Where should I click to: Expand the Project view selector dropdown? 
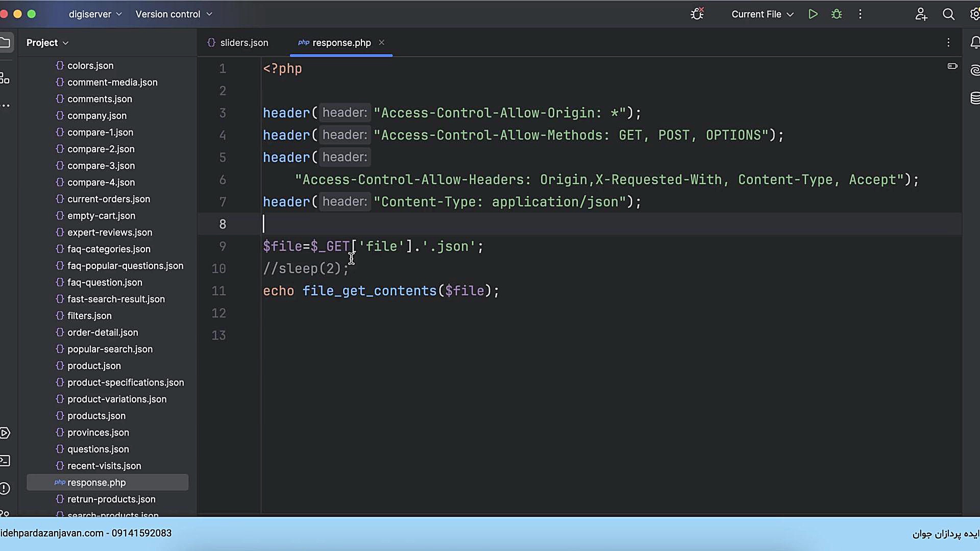coord(47,43)
